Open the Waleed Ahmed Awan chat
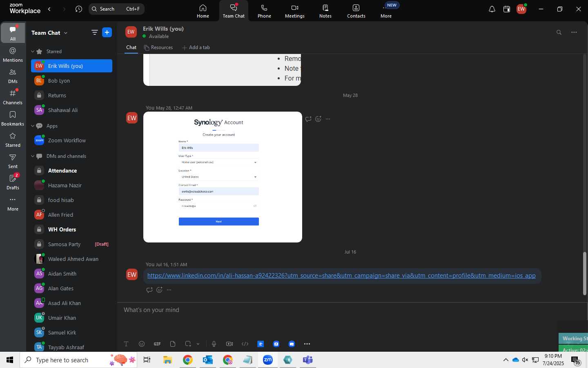This screenshot has height=368, width=588. pyautogui.click(x=71, y=259)
